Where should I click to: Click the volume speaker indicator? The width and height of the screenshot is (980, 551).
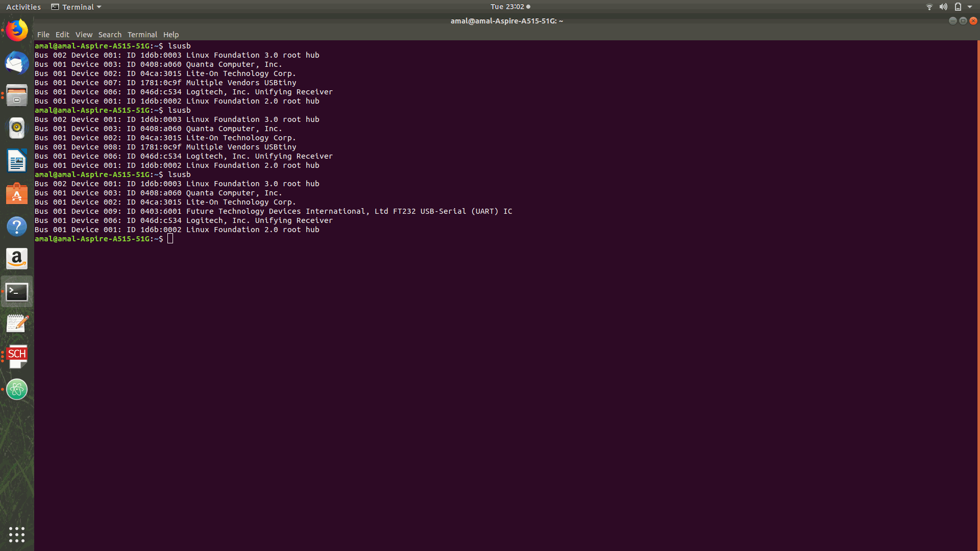[943, 7]
